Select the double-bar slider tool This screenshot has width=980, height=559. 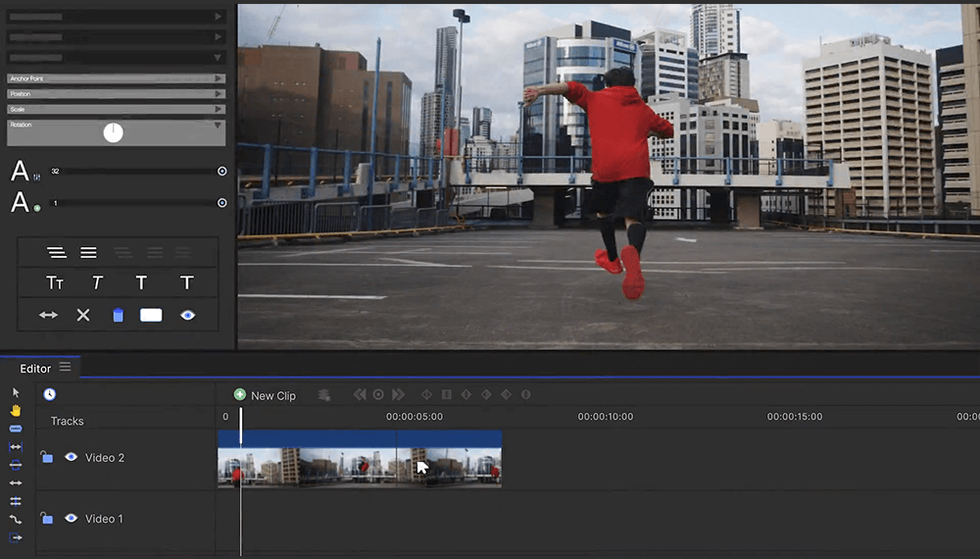tap(16, 501)
